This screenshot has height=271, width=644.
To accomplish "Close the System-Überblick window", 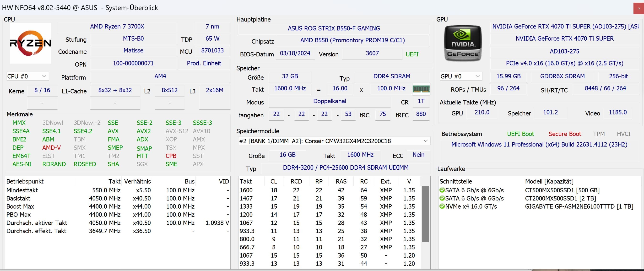I will 639,8.
